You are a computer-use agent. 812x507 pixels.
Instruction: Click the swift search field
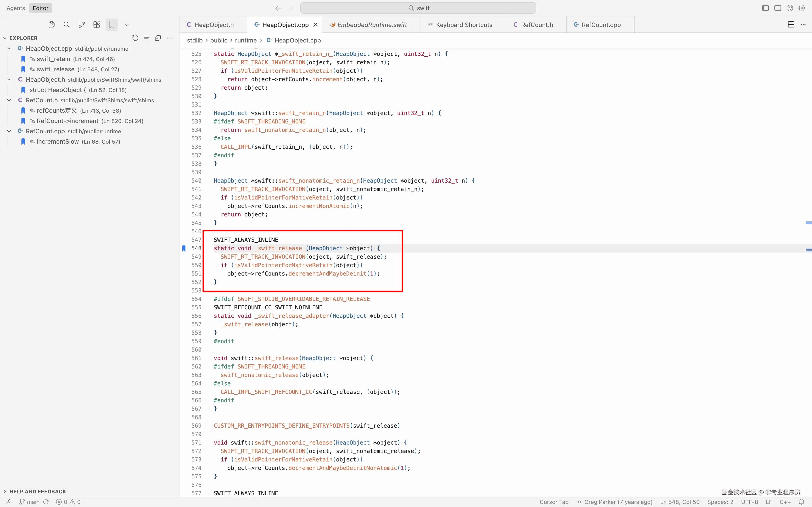click(x=418, y=8)
